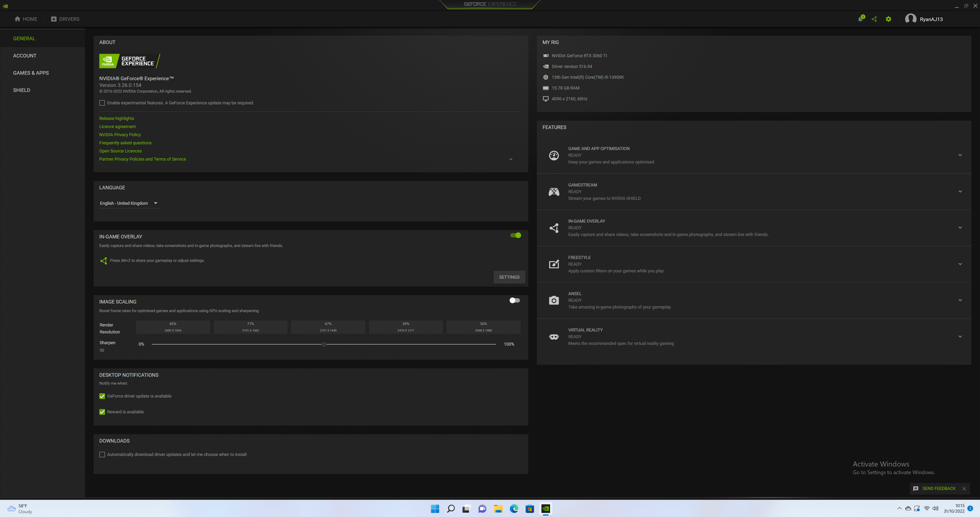Select 50% render resolution 2048 x 1080

pos(483,327)
